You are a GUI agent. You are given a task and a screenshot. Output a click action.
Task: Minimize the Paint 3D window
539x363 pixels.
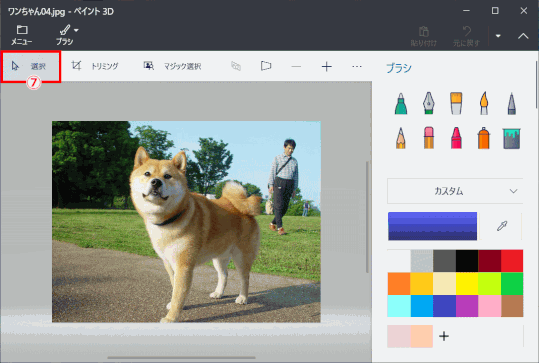coord(466,11)
